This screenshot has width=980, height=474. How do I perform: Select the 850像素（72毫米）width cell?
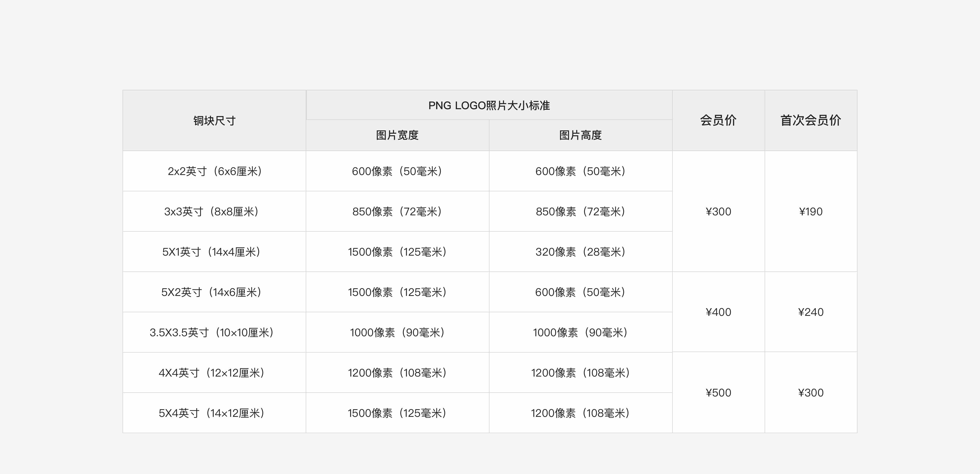pos(397,211)
